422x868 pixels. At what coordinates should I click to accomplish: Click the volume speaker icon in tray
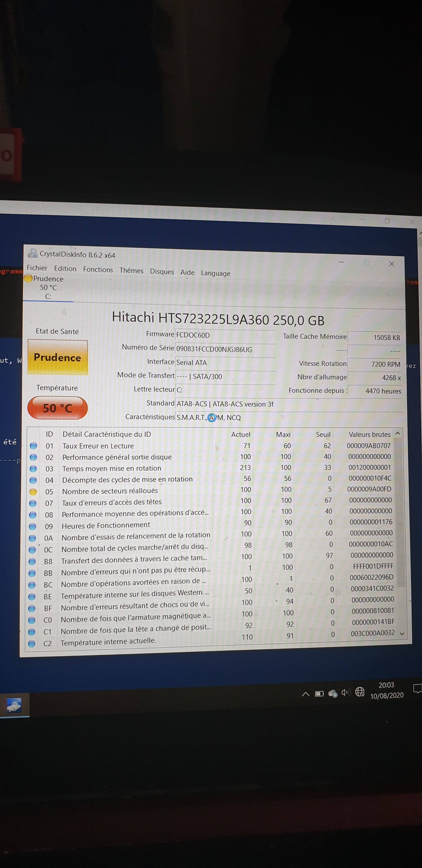point(346,693)
